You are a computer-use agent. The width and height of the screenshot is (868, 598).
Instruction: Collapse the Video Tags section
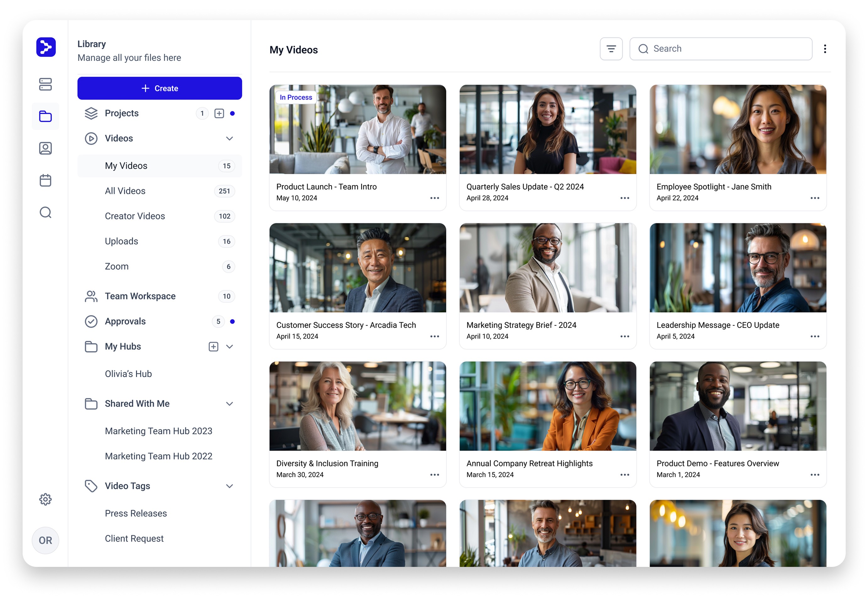(x=229, y=486)
